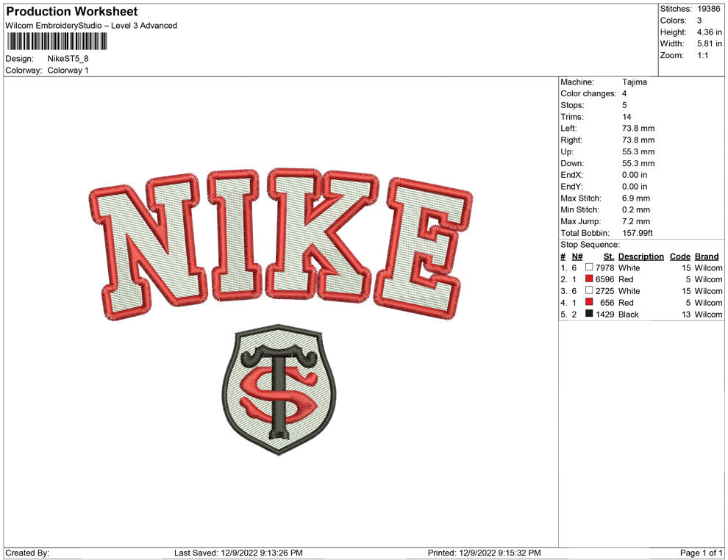Click the 'Printed: 12/9/2022 9:15:32 PM' footer
This screenshot has height=560, width=728.
485,553
